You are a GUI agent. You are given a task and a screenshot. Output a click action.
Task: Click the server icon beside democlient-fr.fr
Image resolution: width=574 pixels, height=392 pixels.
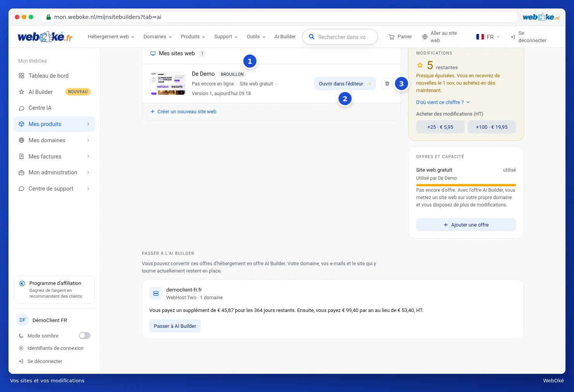point(156,293)
